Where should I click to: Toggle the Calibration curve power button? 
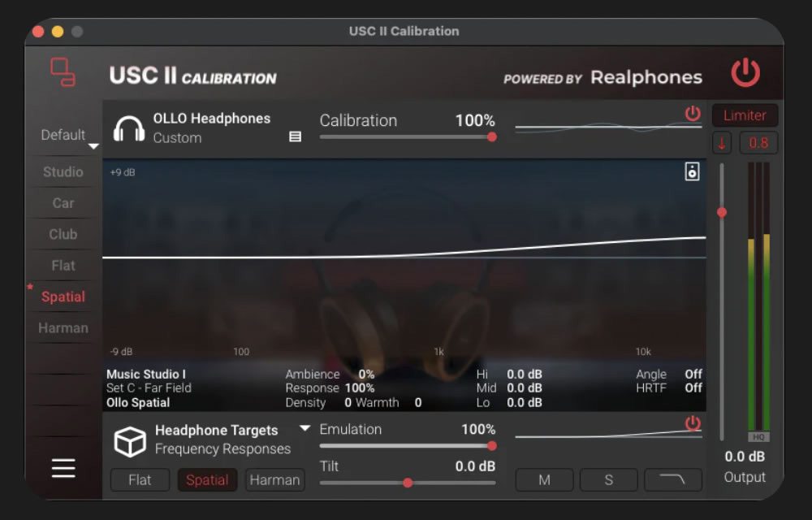pyautogui.click(x=693, y=113)
